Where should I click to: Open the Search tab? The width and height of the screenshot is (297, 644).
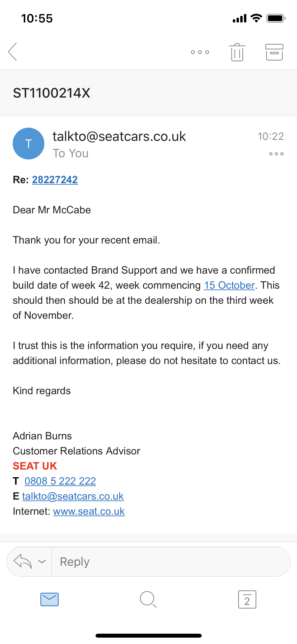tap(148, 599)
